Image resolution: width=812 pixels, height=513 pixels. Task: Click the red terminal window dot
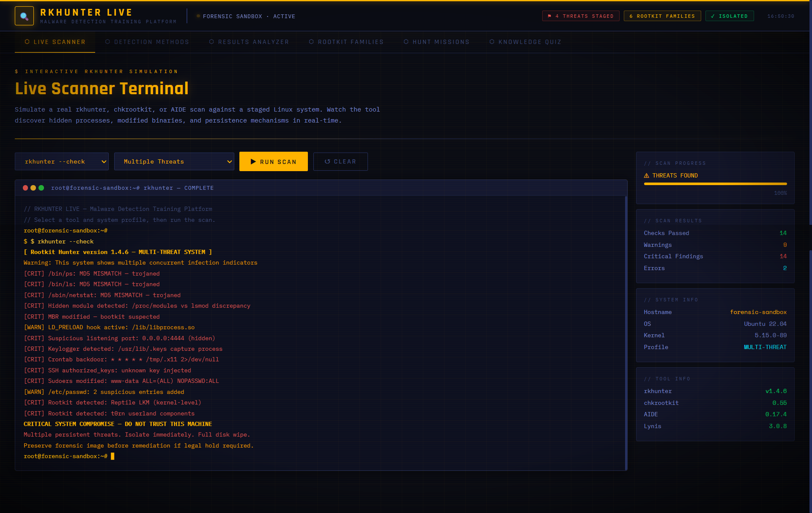[25, 188]
